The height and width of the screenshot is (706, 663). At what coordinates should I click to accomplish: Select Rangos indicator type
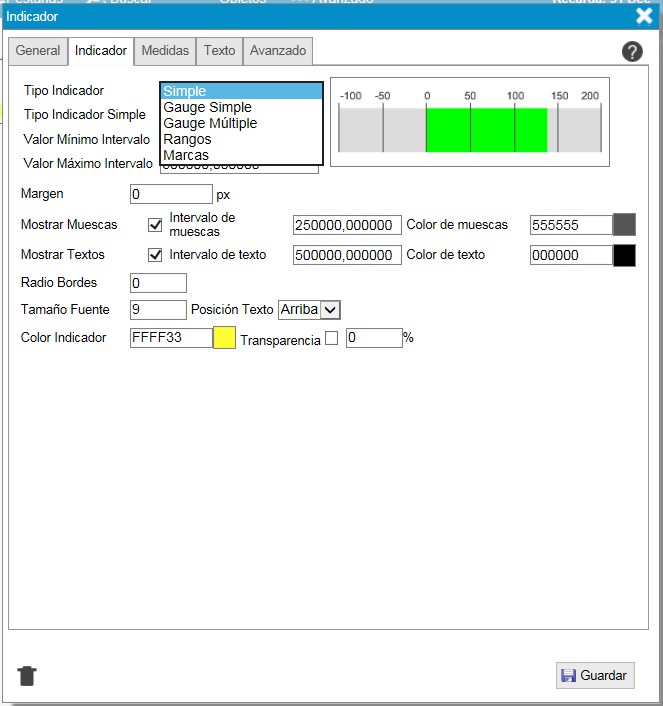(188, 139)
